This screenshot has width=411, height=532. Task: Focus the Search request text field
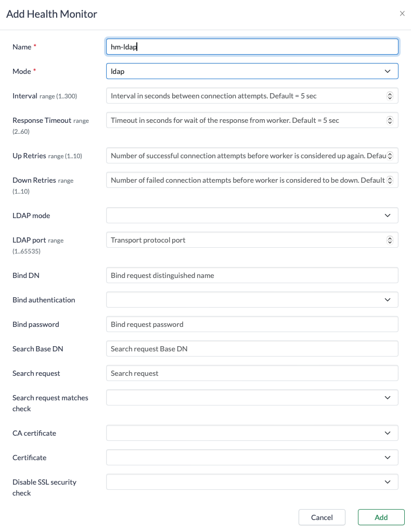[252, 373]
